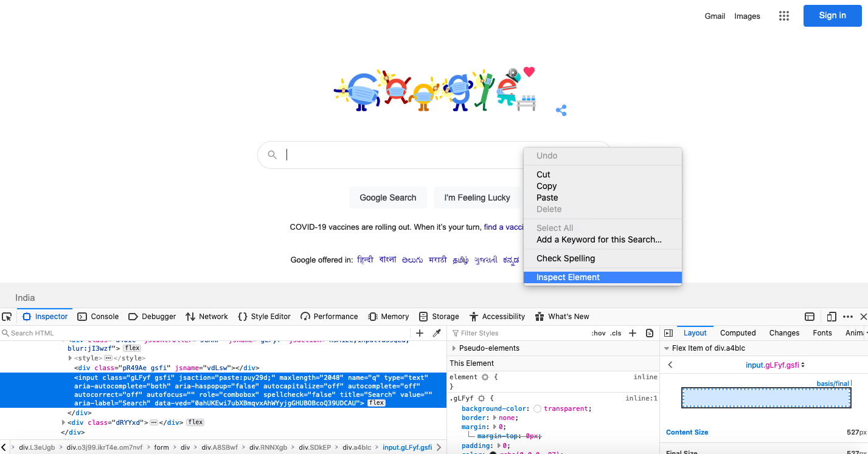
Task: Click the rules side panel toggle icon
Action: pyautogui.click(x=668, y=332)
